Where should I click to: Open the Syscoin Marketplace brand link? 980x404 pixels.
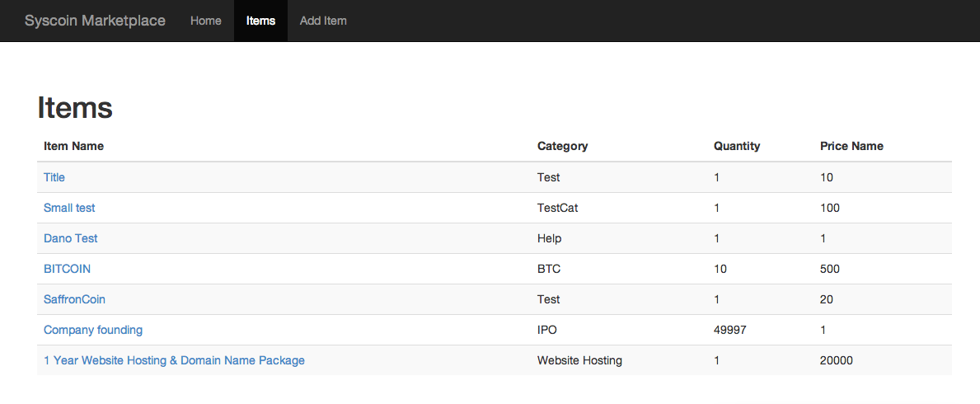[x=95, y=21]
